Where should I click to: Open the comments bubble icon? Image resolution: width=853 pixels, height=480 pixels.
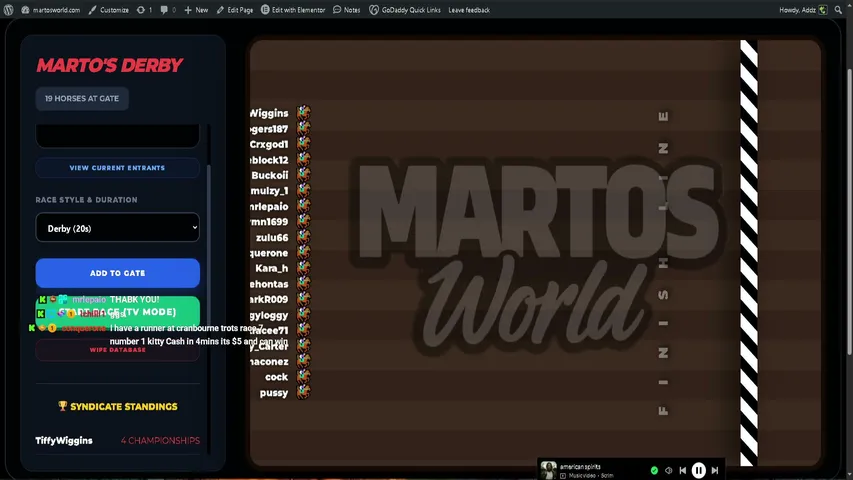(x=168, y=10)
